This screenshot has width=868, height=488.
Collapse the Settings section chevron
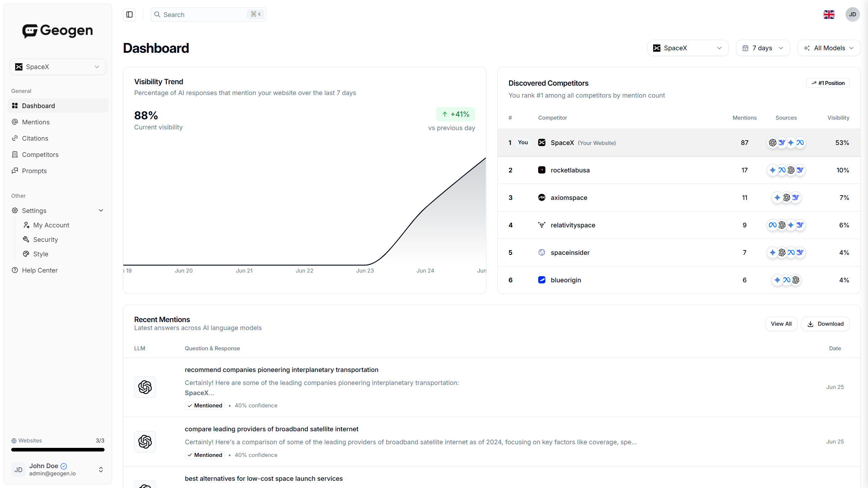click(x=101, y=210)
